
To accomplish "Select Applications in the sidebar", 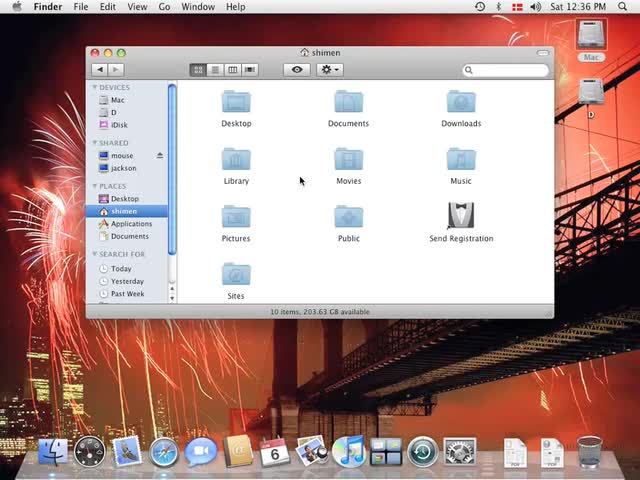I will click(x=127, y=224).
